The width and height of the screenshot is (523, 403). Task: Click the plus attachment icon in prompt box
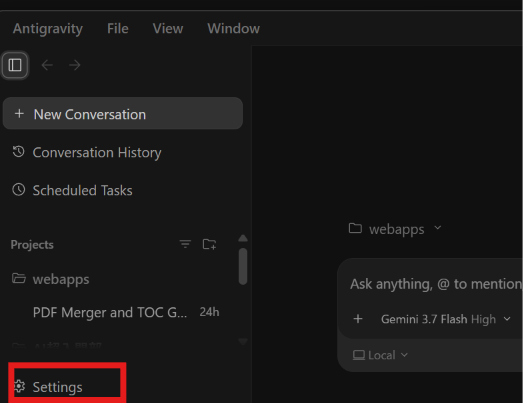tap(358, 319)
